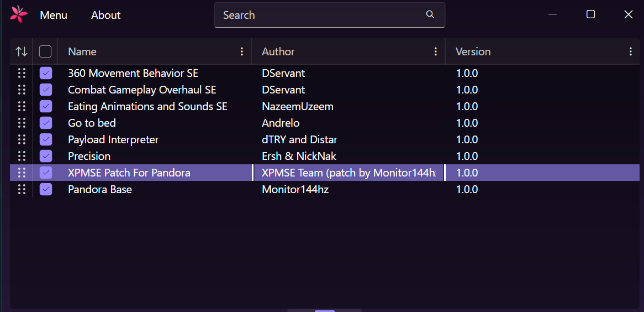Click the Pandora flower logo icon

19,14
